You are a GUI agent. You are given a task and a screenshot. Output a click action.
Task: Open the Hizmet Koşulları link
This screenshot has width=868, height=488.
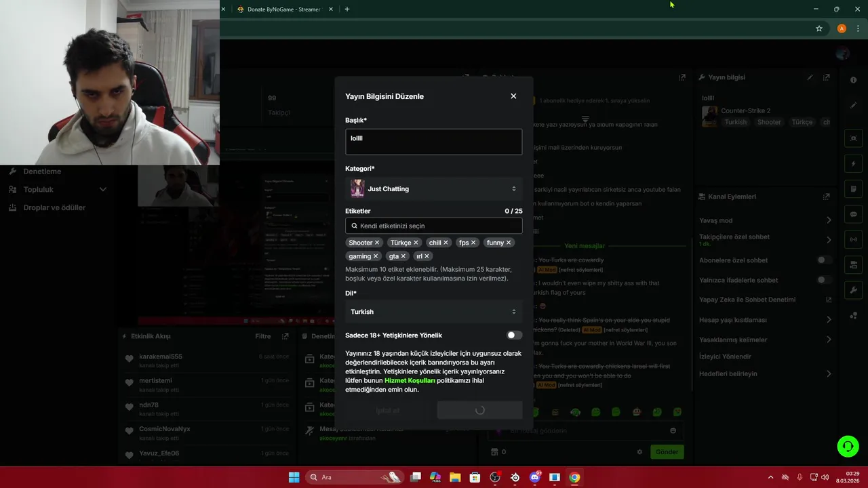click(410, 381)
